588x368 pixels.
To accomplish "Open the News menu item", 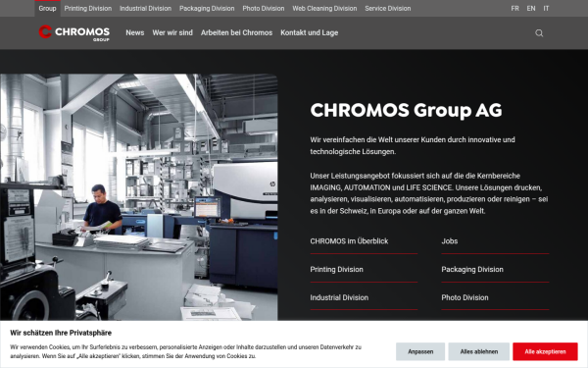I will click(135, 32).
